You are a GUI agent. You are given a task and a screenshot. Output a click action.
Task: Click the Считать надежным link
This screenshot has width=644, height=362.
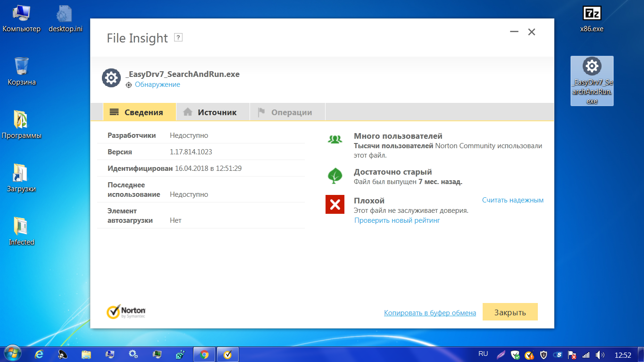pyautogui.click(x=512, y=200)
